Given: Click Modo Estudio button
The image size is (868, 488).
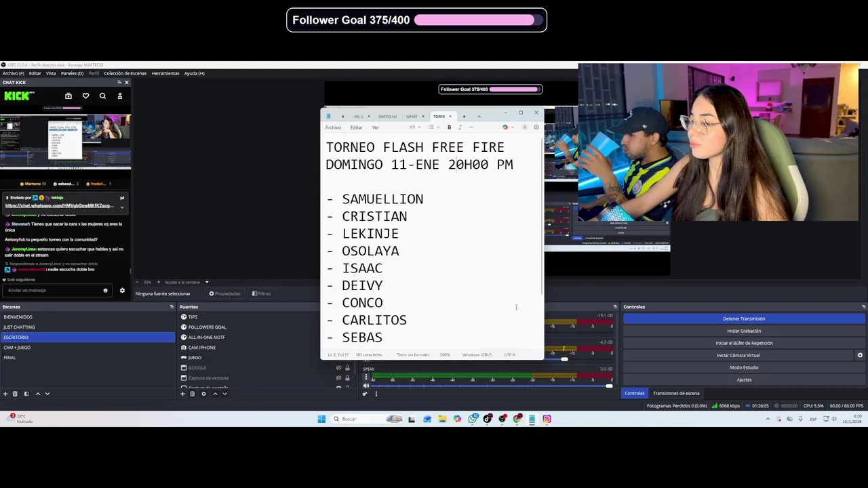Looking at the screenshot, I should [x=744, y=367].
